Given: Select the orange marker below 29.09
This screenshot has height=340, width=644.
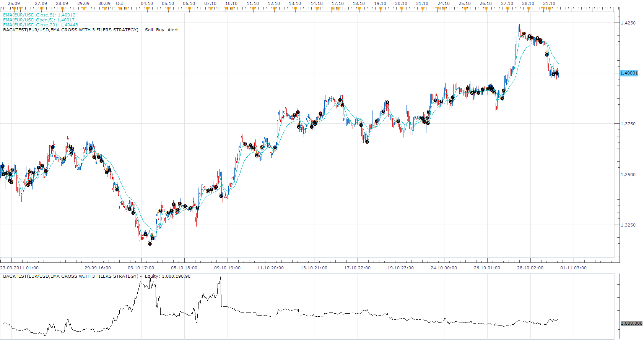Looking at the screenshot, I should click(84, 9).
